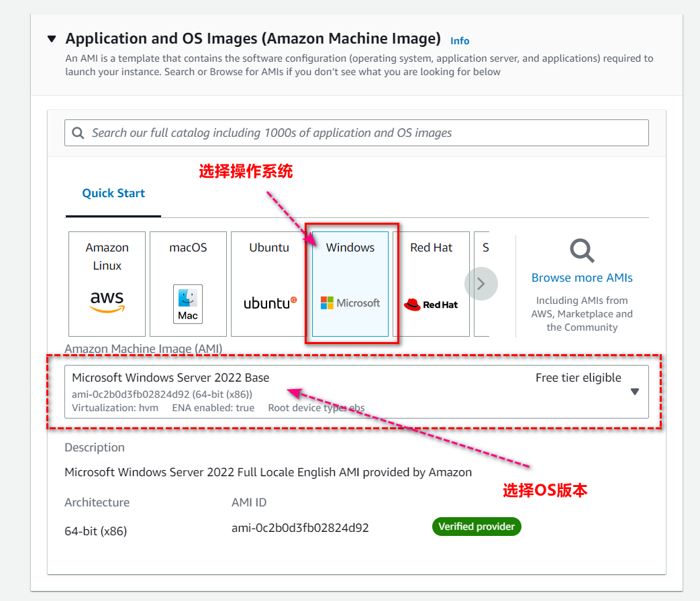This screenshot has width=700, height=601.
Task: Click the Architecture label
Action: click(97, 502)
